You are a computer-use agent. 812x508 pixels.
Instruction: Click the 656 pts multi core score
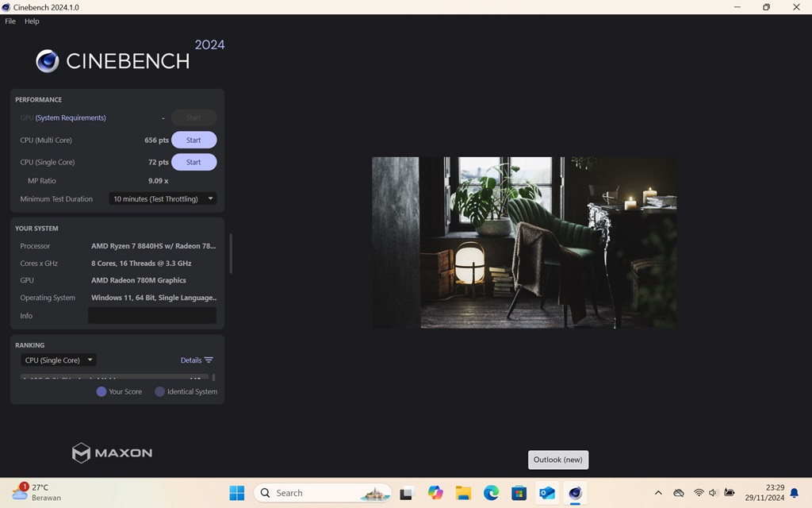(x=156, y=140)
